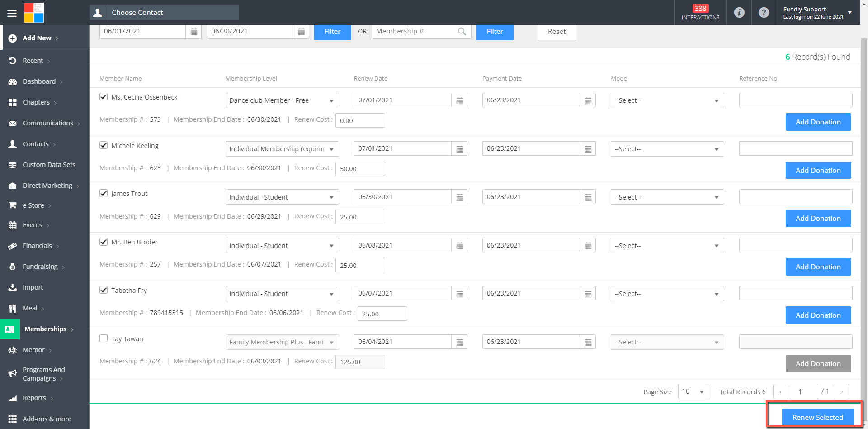Click Add Donation for James Trout
Viewport: 868px width, 429px height.
pyautogui.click(x=818, y=219)
